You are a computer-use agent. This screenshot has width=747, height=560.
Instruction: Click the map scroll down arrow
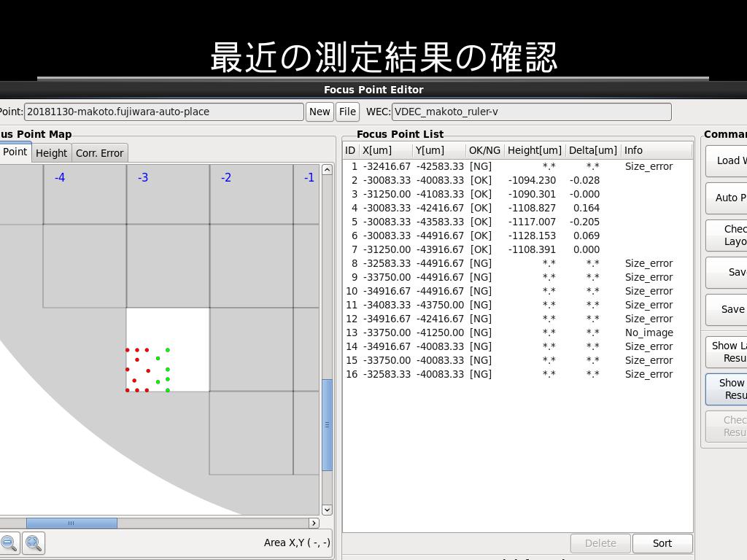click(x=327, y=510)
